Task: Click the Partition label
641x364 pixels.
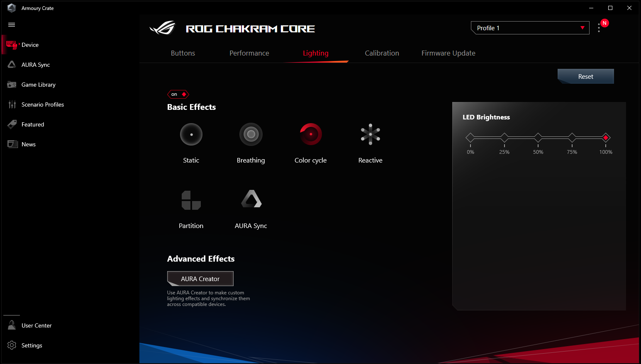Action: coord(191,226)
